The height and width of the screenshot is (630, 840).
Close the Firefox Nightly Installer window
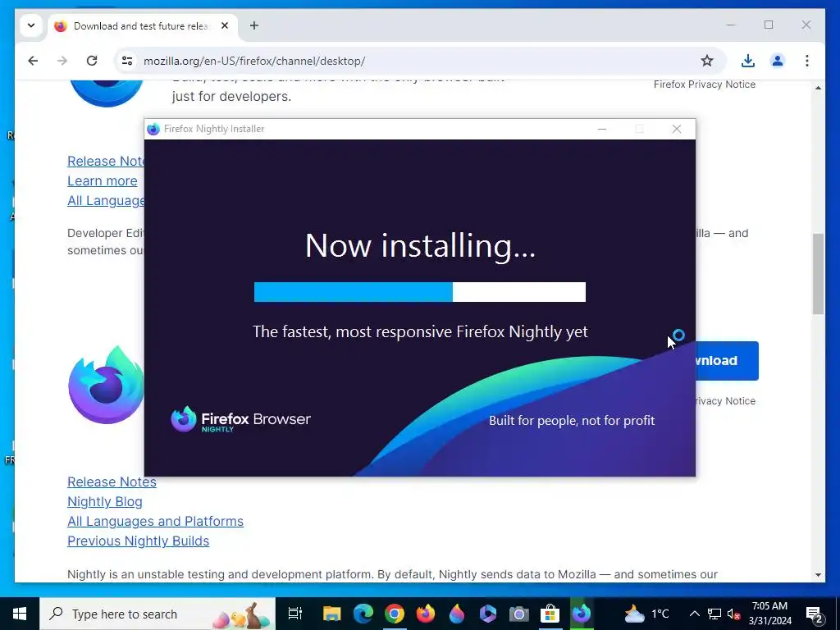pyautogui.click(x=677, y=129)
